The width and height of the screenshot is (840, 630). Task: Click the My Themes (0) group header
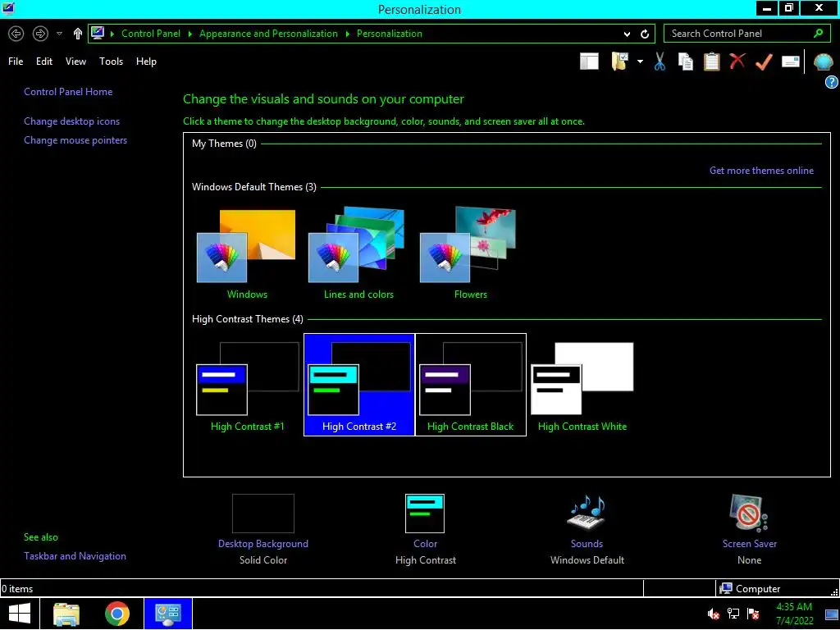[x=224, y=144]
